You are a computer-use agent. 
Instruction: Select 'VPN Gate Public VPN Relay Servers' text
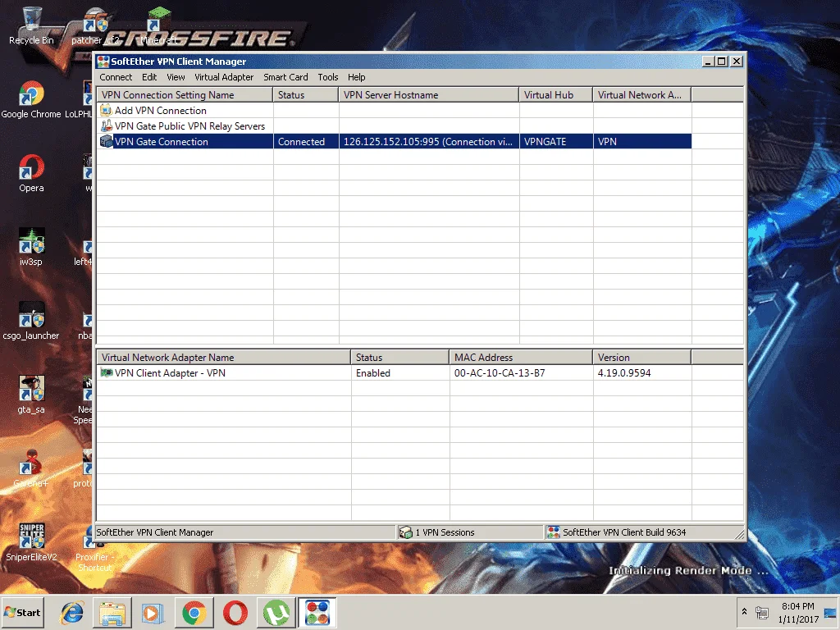pos(189,126)
